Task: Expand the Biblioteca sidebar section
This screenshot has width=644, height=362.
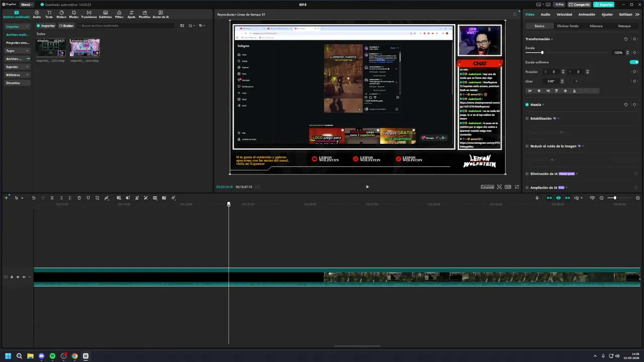Action: pyautogui.click(x=27, y=75)
